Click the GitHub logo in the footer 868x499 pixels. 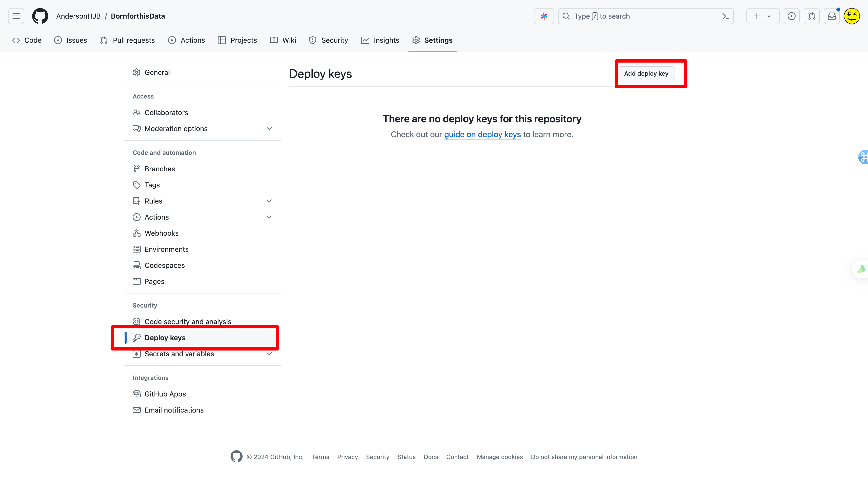[236, 457]
